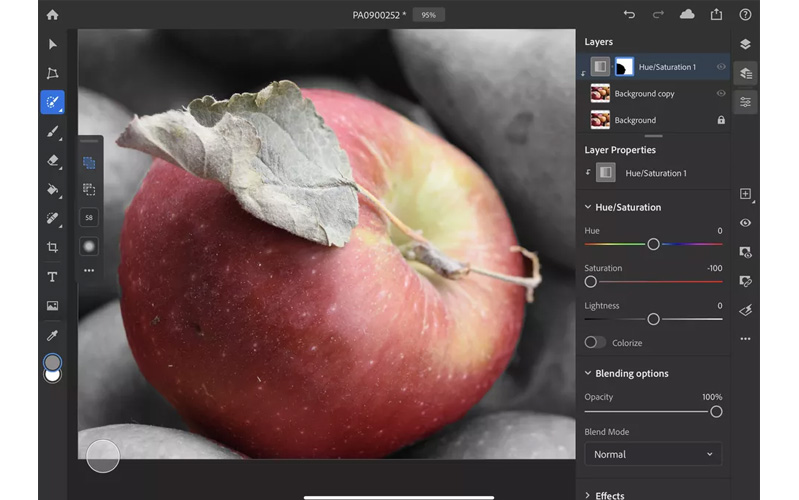799x500 pixels.
Task: Select the Move tool arrow
Action: [x=53, y=44]
